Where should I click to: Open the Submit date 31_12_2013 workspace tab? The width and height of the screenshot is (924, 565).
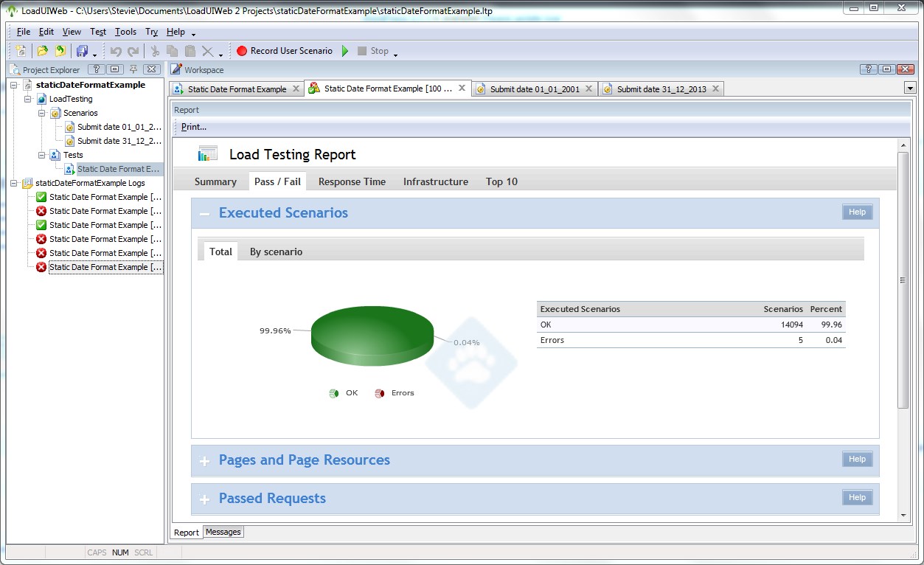pos(661,89)
